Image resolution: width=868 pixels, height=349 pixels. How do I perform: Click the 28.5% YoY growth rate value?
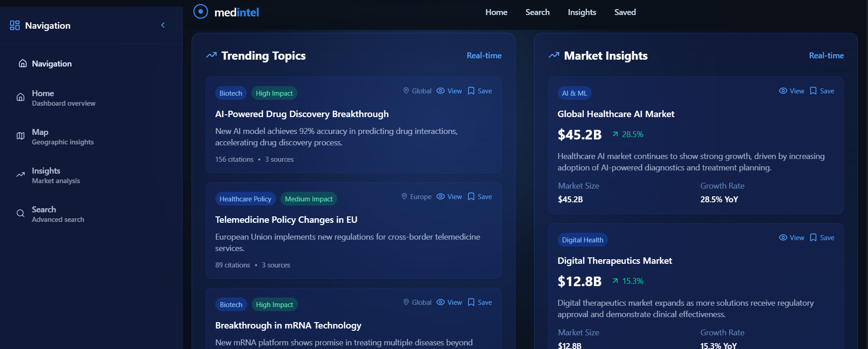pyautogui.click(x=719, y=199)
